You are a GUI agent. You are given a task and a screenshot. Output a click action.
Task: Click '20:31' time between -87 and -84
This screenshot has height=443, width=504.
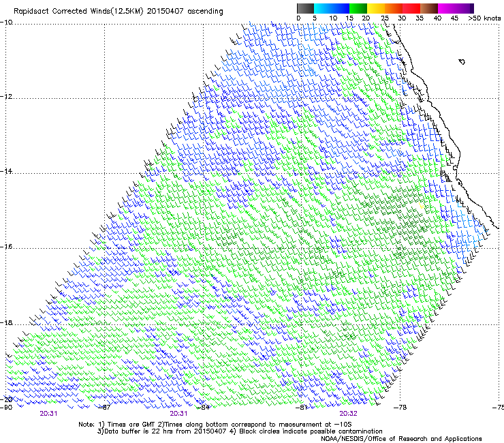pyautogui.click(x=178, y=414)
